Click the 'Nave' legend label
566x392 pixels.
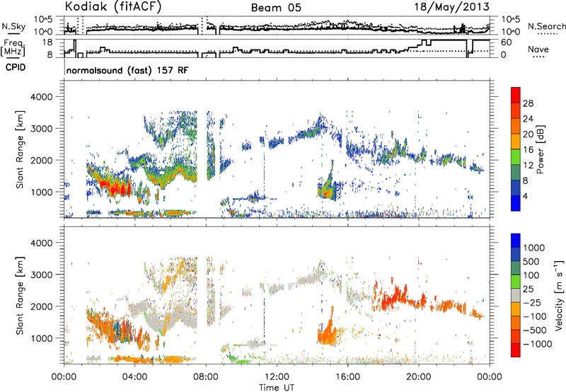pyautogui.click(x=538, y=50)
